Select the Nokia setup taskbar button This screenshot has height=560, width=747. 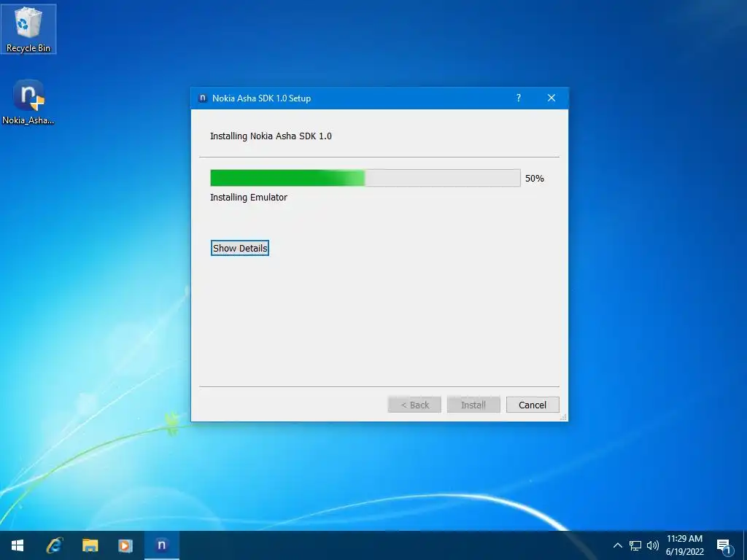click(x=161, y=545)
